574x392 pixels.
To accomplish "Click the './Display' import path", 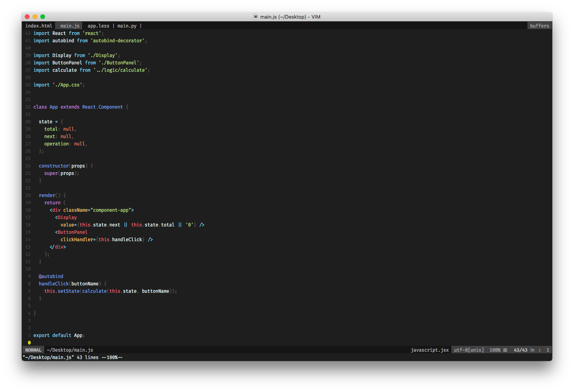I will (103, 55).
